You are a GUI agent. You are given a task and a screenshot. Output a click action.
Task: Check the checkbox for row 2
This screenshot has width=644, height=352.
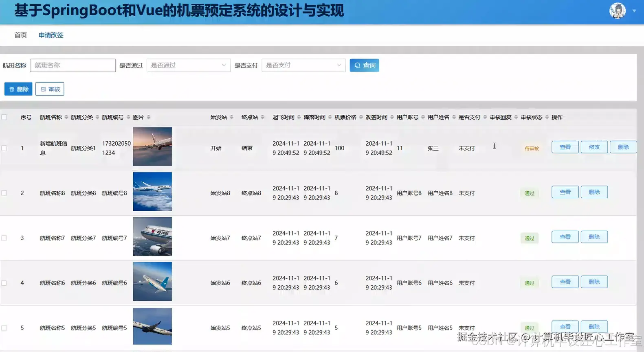tap(4, 193)
